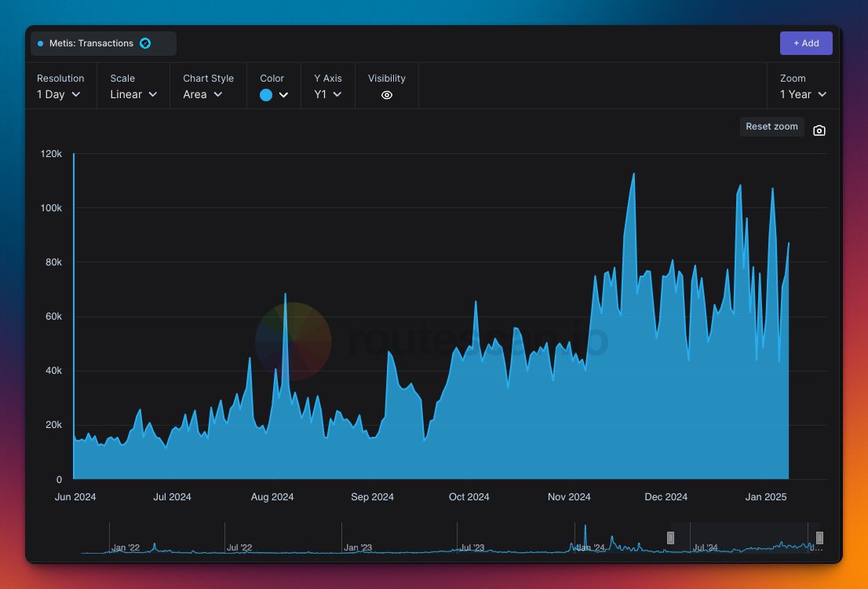Expand the Color dropdown chevron

[x=284, y=94]
